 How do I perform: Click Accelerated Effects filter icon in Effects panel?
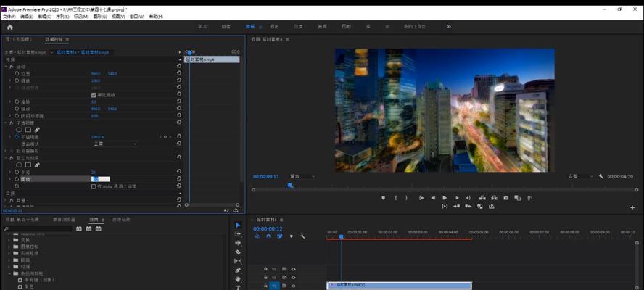coord(79,229)
